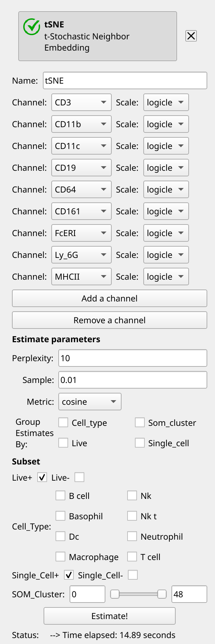Viewport: 215px width, 644px height.
Task: Click the SOM_Cluster minimum value field
Action: (87, 594)
